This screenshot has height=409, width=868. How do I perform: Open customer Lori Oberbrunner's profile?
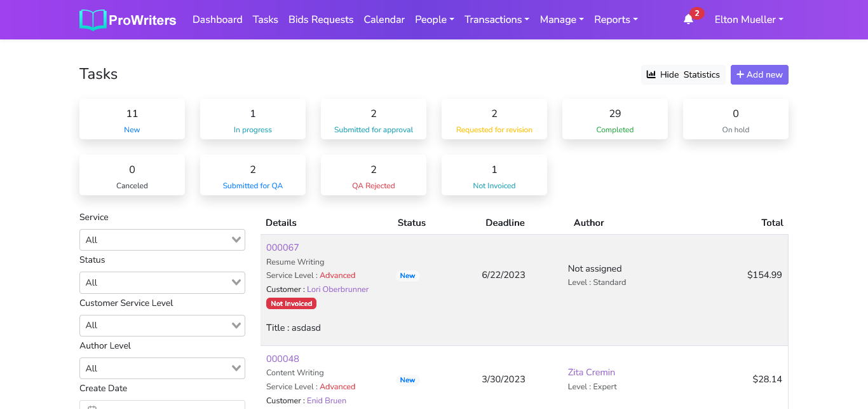(x=337, y=289)
